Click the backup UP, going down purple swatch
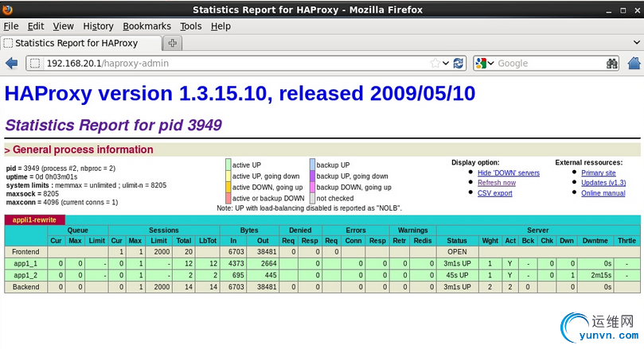644x349 pixels. (313, 176)
